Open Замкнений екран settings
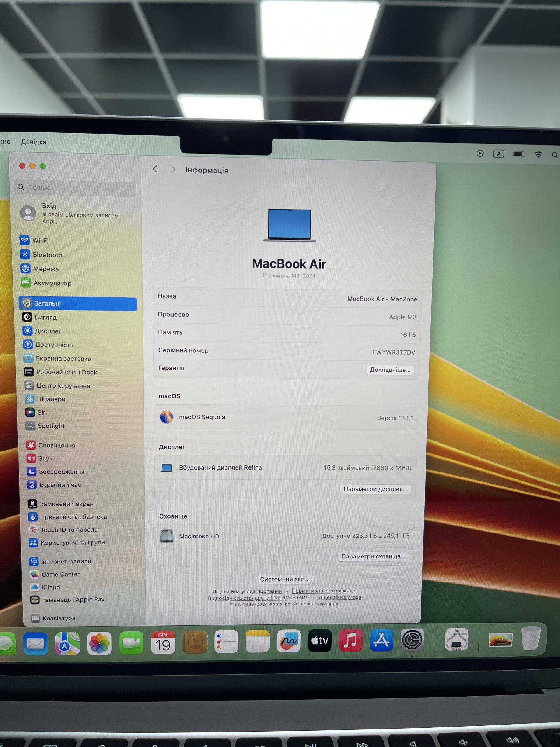Screen dimensions: 560x747 pyautogui.click(x=61, y=504)
